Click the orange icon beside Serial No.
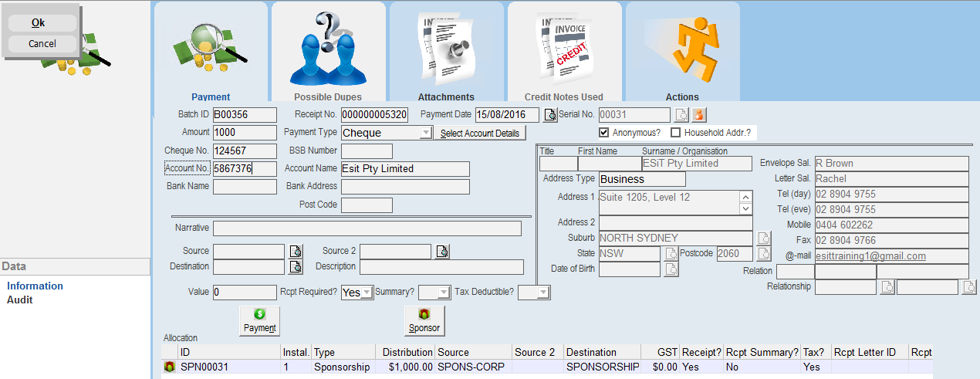The height and width of the screenshot is (379, 980). (698, 115)
